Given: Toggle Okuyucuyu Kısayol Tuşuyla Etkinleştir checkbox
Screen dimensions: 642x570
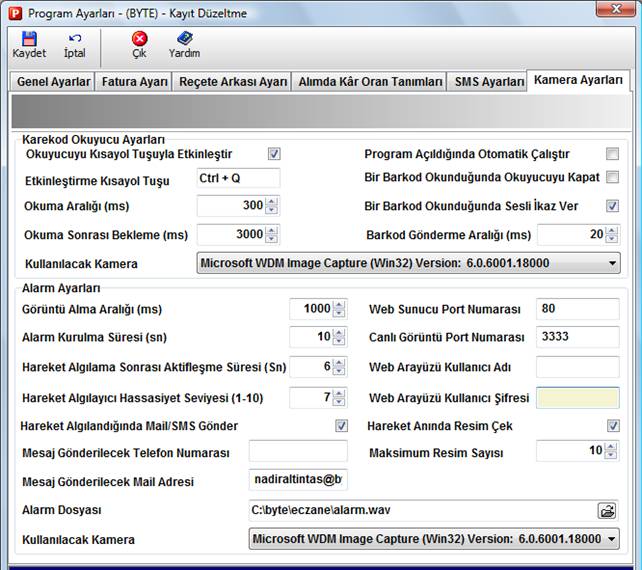Looking at the screenshot, I should click(x=274, y=154).
